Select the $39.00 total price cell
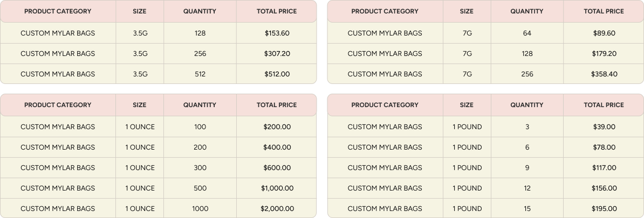Screen dimensions: 644x218 click(604, 127)
